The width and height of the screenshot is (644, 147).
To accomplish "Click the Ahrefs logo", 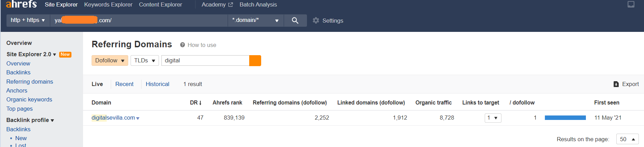I will pos(21,4).
